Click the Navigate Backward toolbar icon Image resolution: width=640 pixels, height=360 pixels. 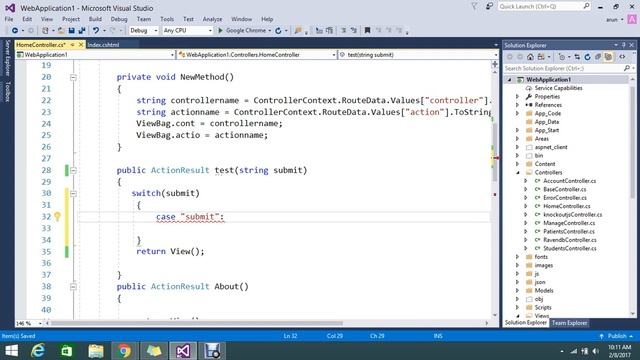pos(15,31)
